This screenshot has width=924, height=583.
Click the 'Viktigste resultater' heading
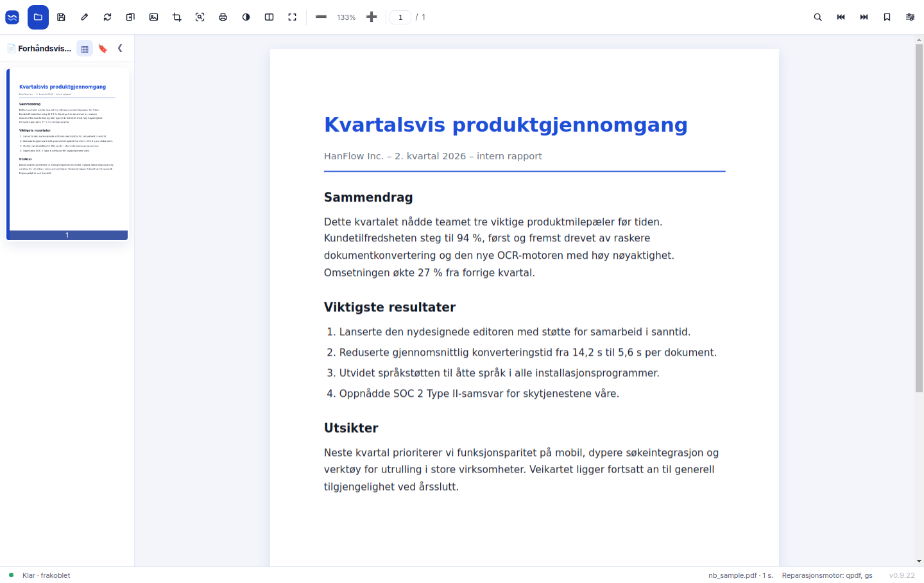389,307
